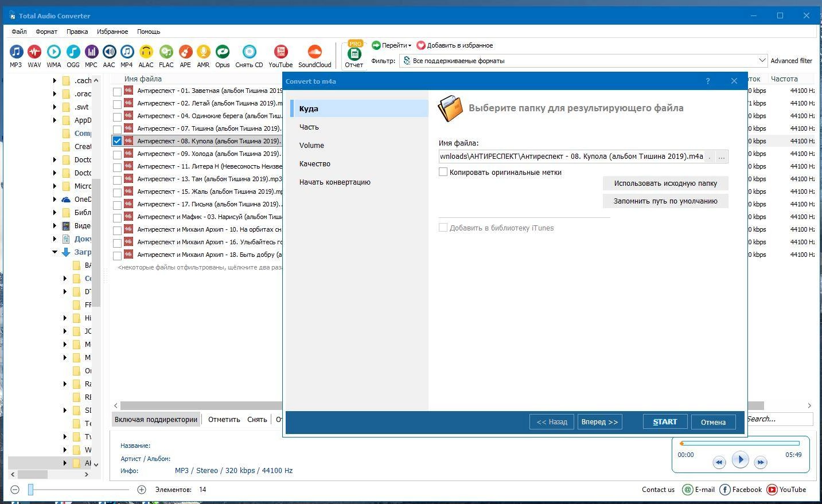
Task: Click the Добавить в избранное heart icon
Action: coord(421,45)
